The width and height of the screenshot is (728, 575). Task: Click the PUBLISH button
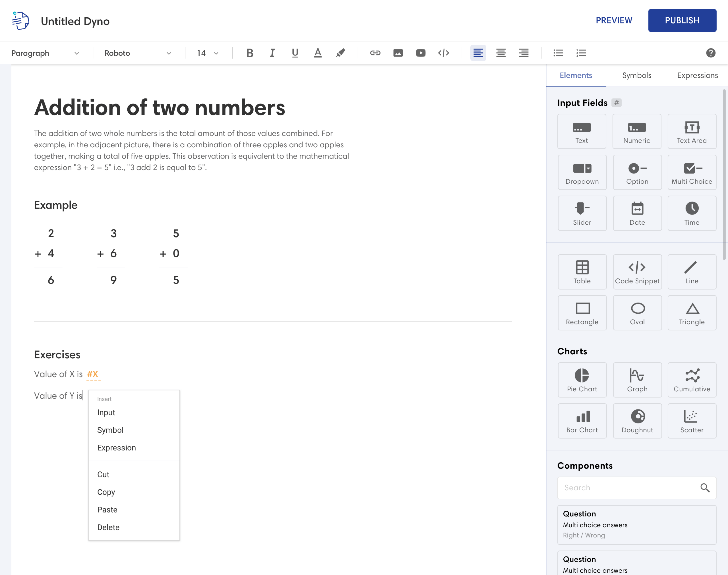pos(682,20)
